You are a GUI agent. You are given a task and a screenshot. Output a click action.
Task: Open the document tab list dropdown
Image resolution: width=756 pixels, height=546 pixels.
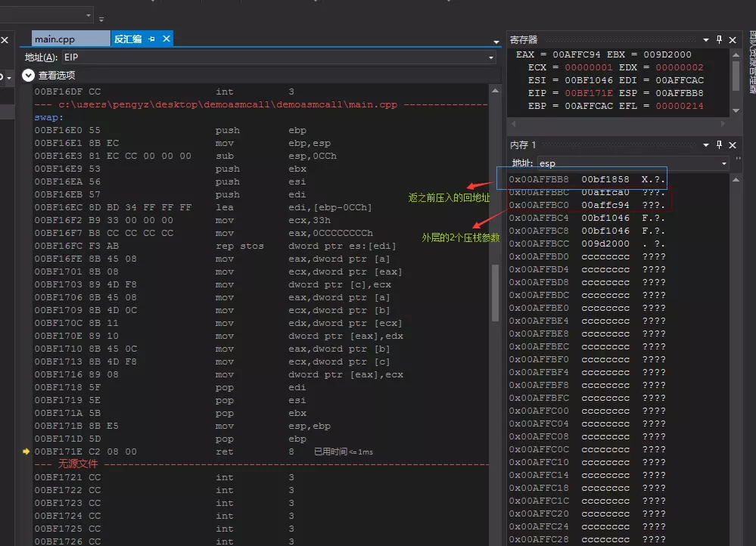(x=496, y=42)
